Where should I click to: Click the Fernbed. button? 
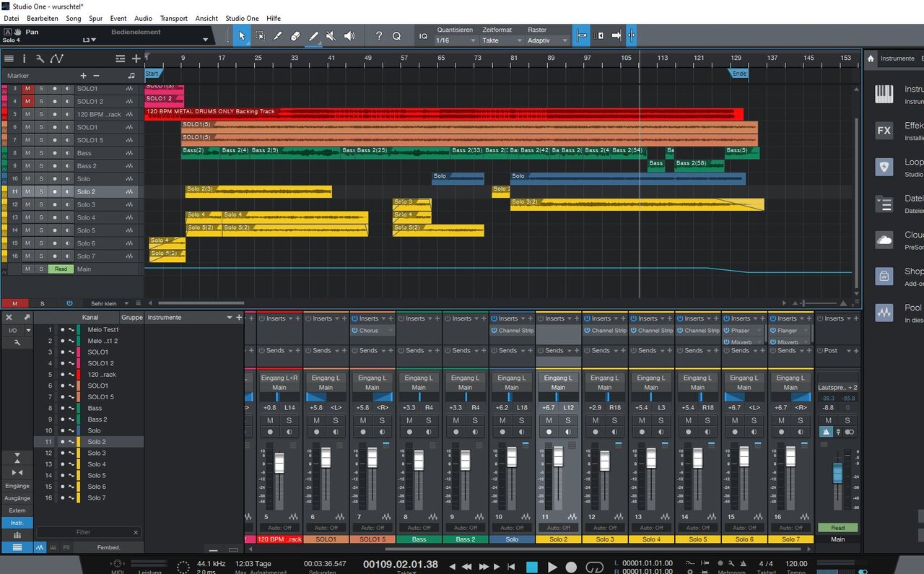[x=108, y=547]
